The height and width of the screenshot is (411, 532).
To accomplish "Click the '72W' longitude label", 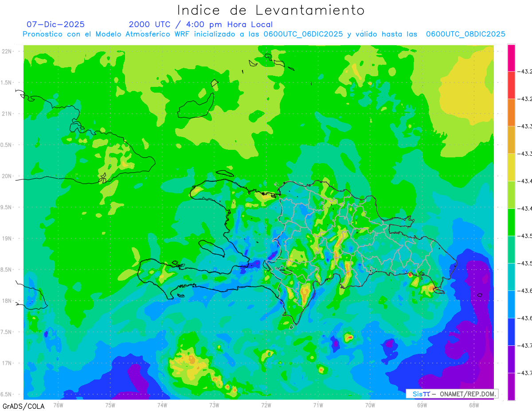I will click(266, 405).
